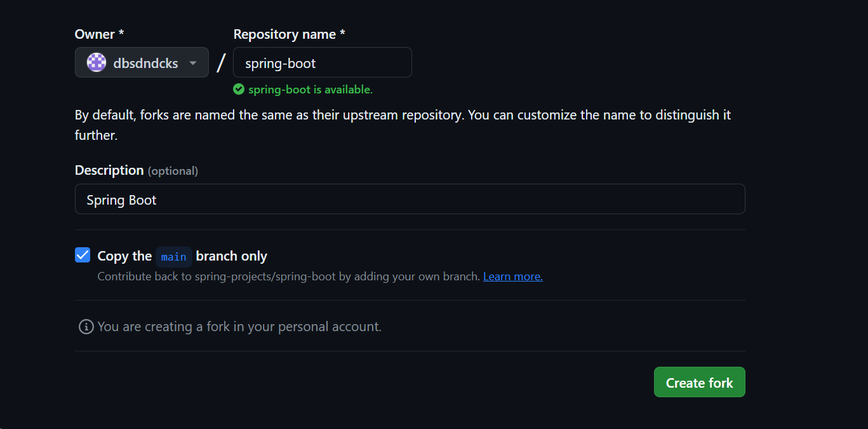868x429 pixels.
Task: Open the Owner dropdown showing dbsndcks
Action: [x=142, y=62]
